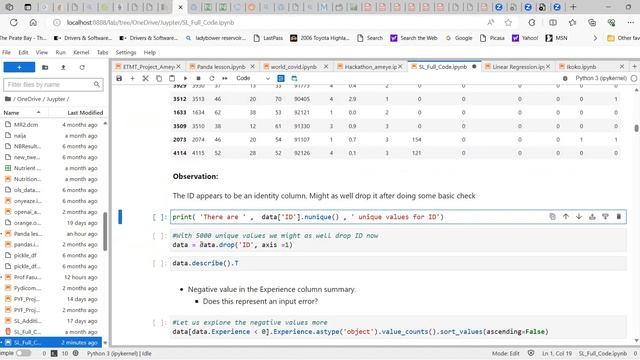Add a new tab in the notebook tab bar
This screenshot has width=640, height=360.
pyautogui.click(x=634, y=67)
